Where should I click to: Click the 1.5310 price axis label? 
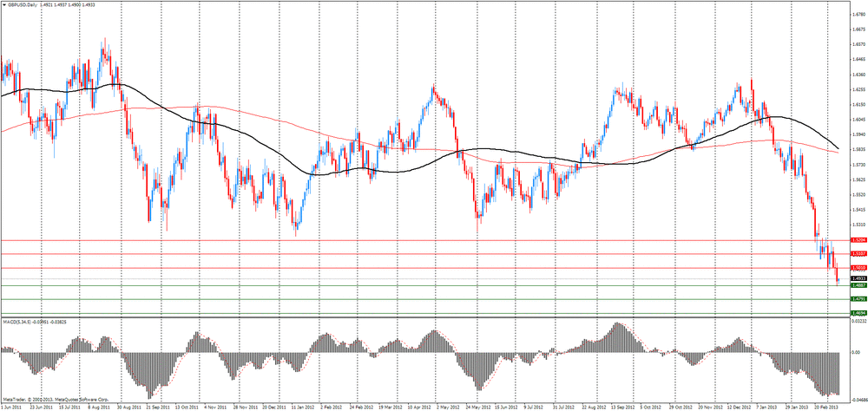859,225
